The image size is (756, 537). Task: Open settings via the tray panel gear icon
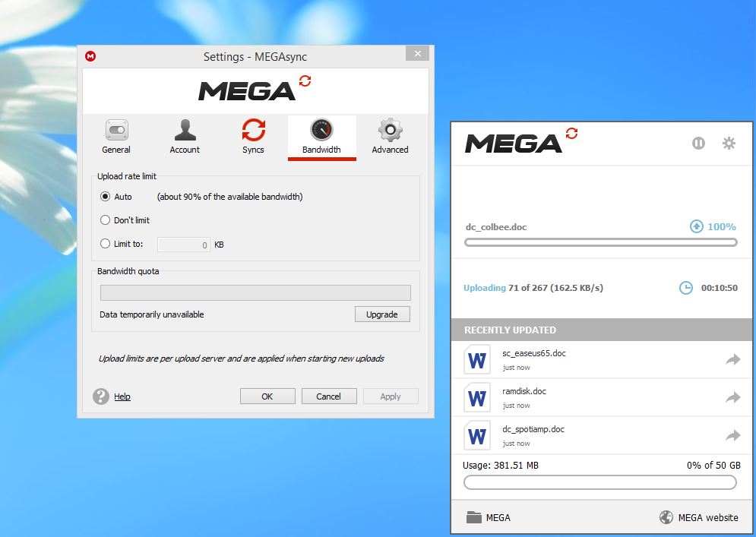click(x=729, y=143)
